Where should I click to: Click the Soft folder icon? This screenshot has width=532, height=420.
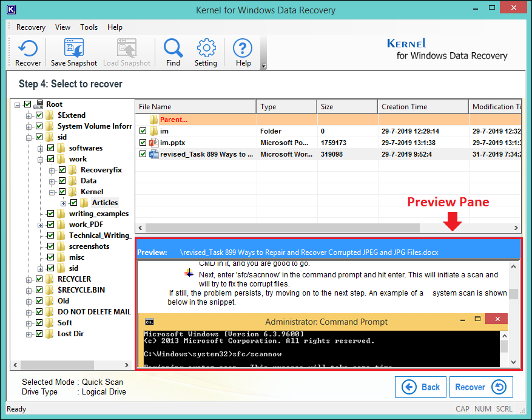[x=50, y=323]
